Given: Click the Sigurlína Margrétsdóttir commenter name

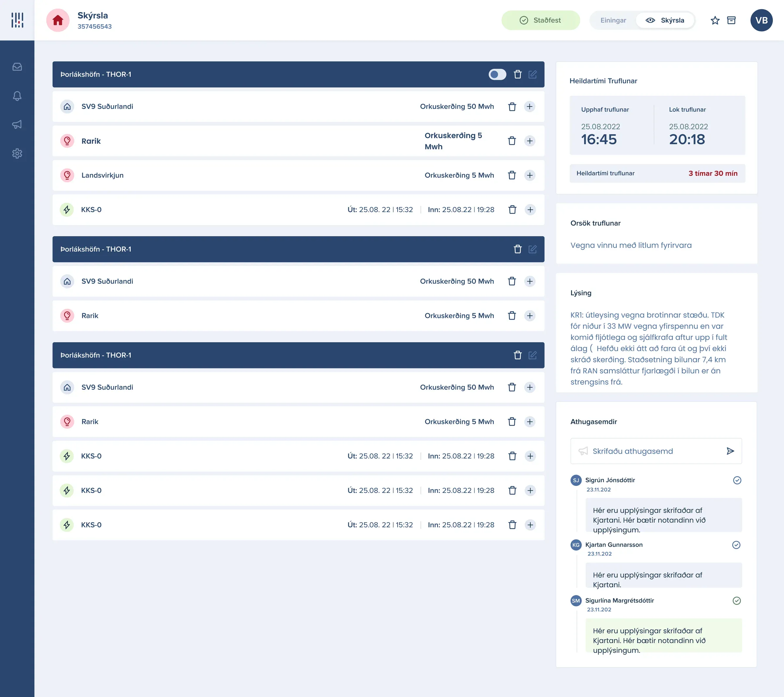Looking at the screenshot, I should (619, 601).
